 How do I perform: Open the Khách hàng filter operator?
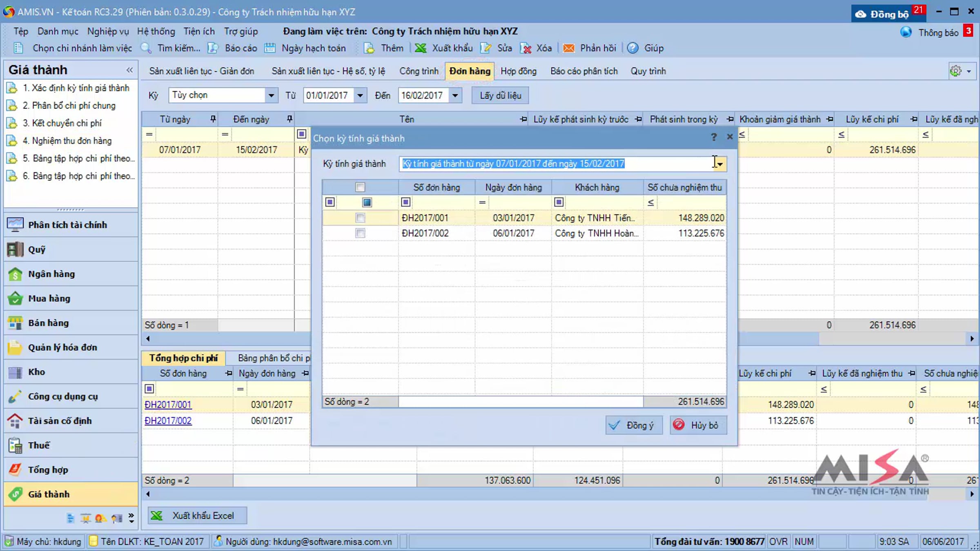click(559, 202)
